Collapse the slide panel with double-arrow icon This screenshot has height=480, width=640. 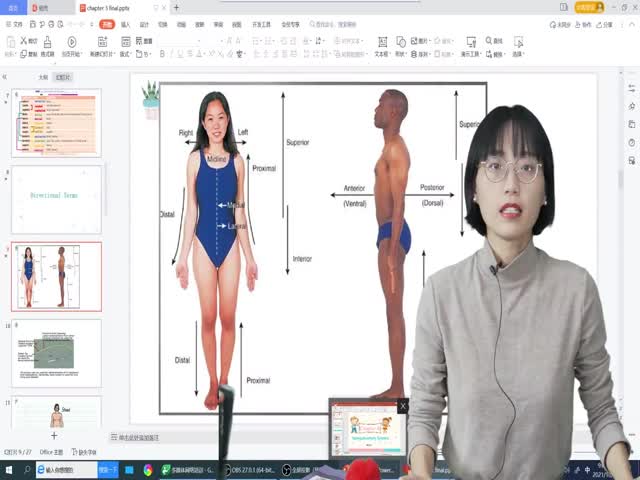pyautogui.click(x=6, y=77)
